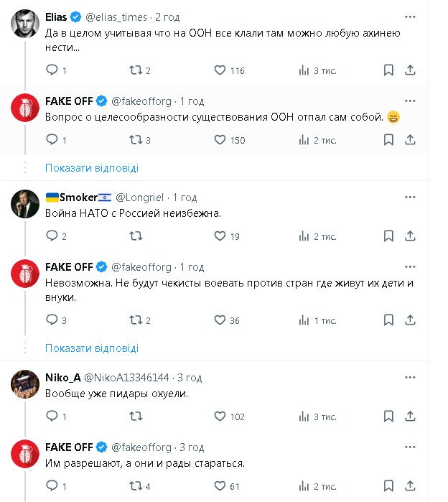Open more options on Elias's tweet
The width and height of the screenshot is (448, 502).
tap(409, 17)
